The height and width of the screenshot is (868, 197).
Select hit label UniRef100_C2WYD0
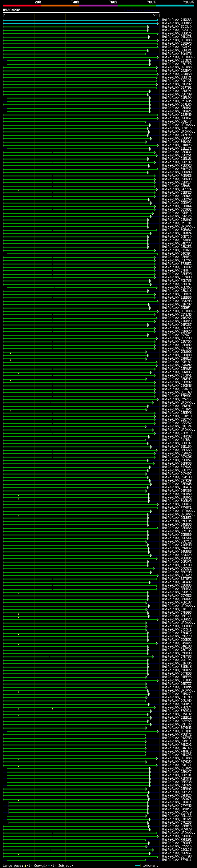click(177, 342)
